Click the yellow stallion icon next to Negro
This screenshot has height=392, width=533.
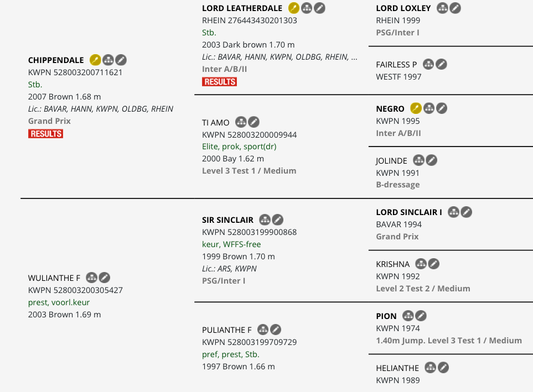coord(416,108)
